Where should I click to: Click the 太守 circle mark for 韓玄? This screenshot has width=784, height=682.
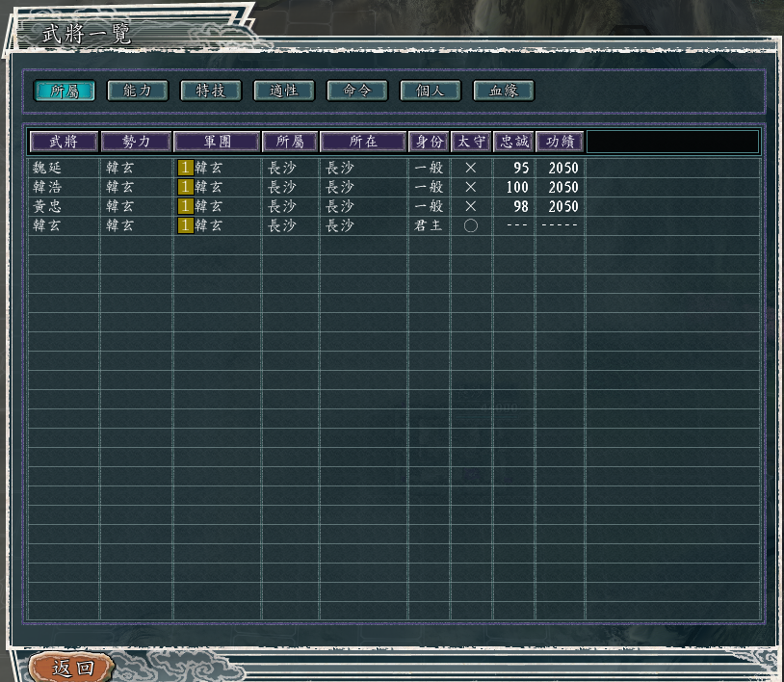pyautogui.click(x=471, y=225)
